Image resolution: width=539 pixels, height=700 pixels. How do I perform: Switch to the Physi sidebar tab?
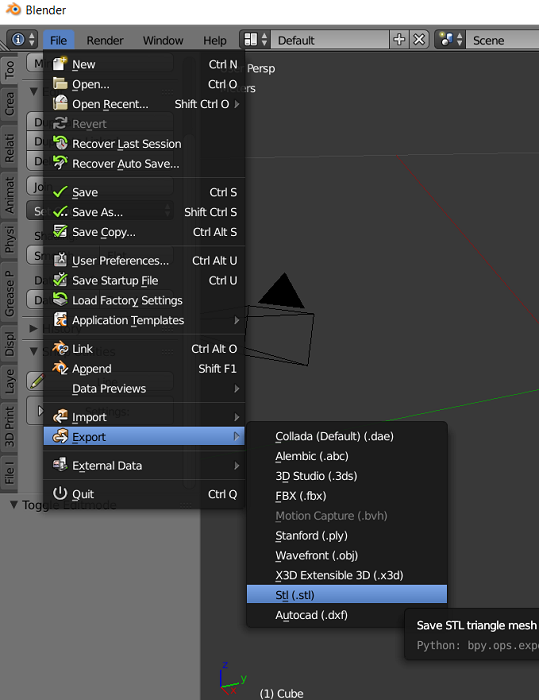point(9,239)
